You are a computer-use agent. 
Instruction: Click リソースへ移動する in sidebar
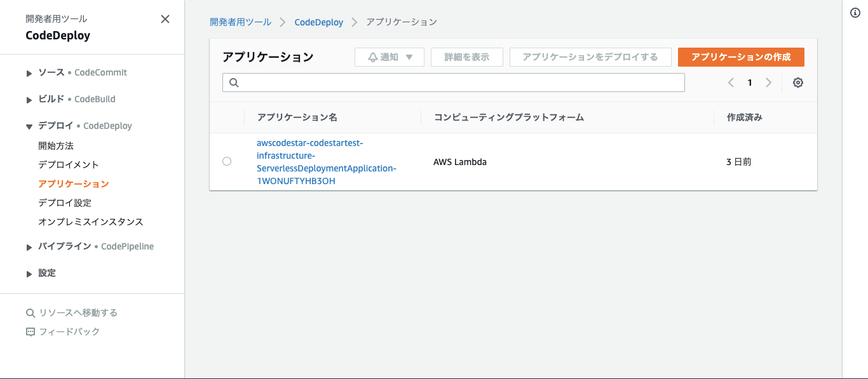pyautogui.click(x=78, y=312)
